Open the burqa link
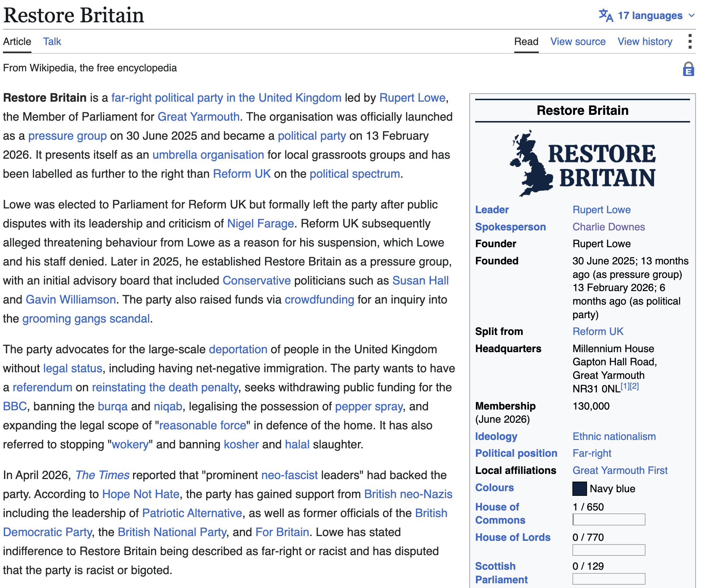The height and width of the screenshot is (588, 704). click(x=113, y=406)
